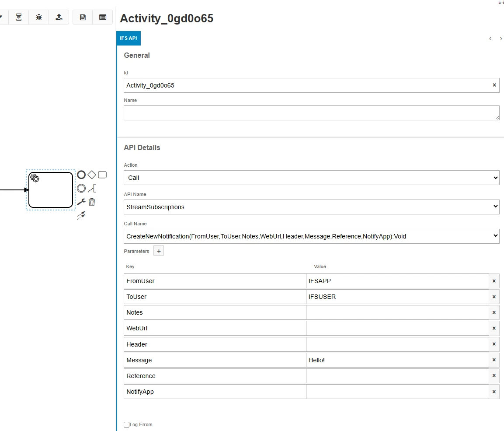
Task: Append a text annotation to the task
Action: point(92,189)
